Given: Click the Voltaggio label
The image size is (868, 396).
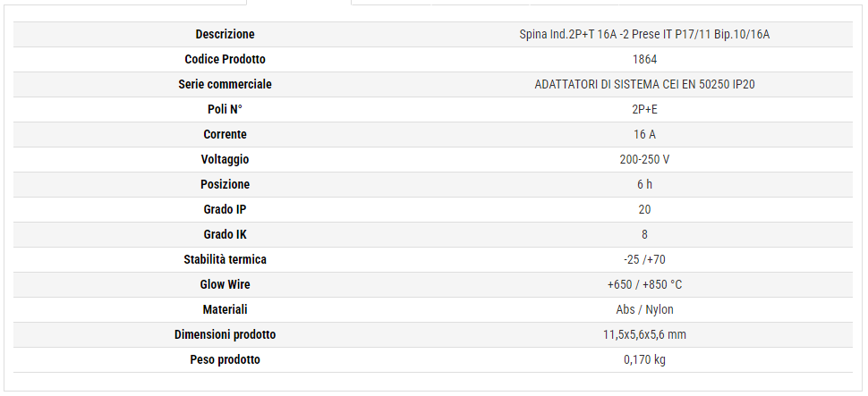Looking at the screenshot, I should (x=225, y=160).
